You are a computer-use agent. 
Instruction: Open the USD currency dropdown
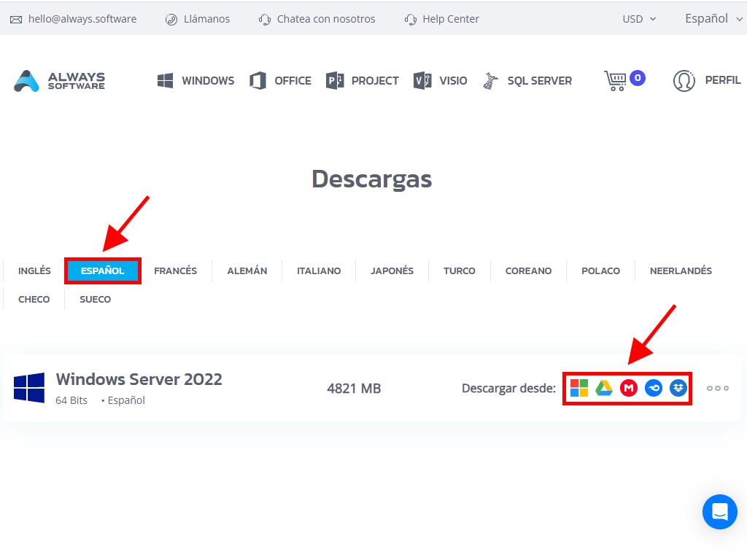(639, 19)
